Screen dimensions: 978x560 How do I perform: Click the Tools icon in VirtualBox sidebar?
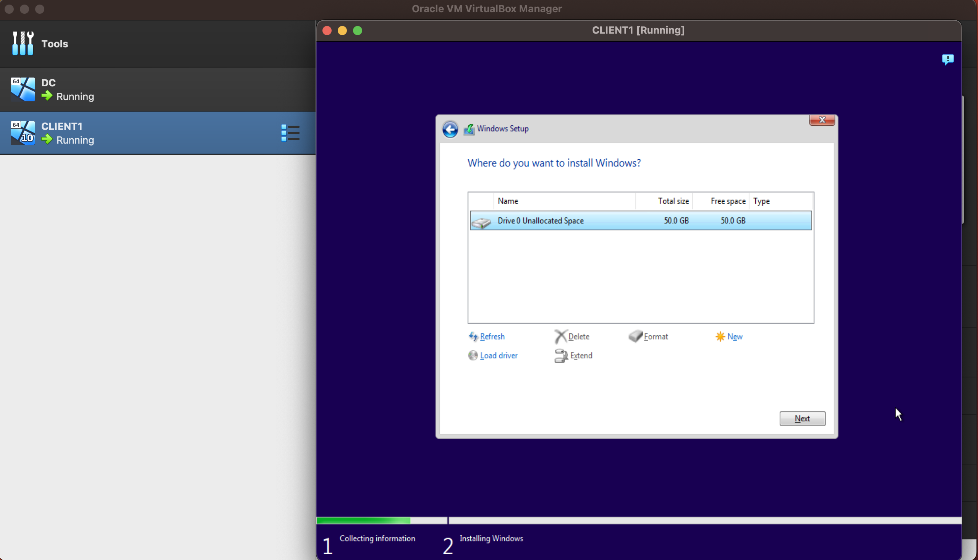(x=23, y=44)
